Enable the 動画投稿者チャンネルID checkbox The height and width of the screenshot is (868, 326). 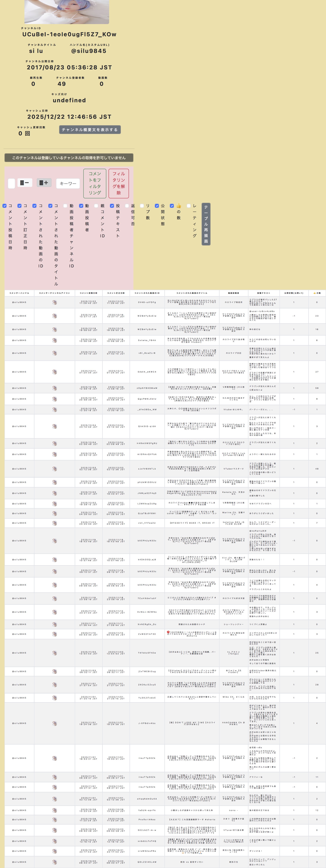click(x=65, y=206)
